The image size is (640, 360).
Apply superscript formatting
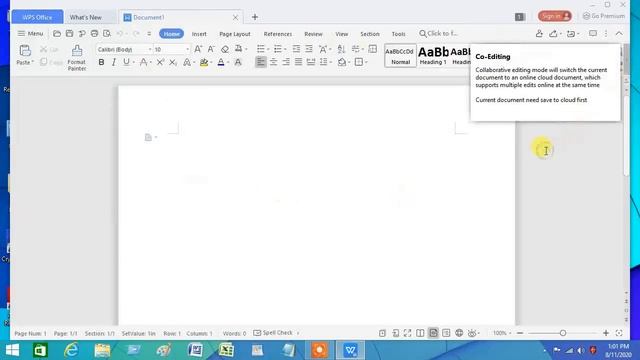pos(160,62)
